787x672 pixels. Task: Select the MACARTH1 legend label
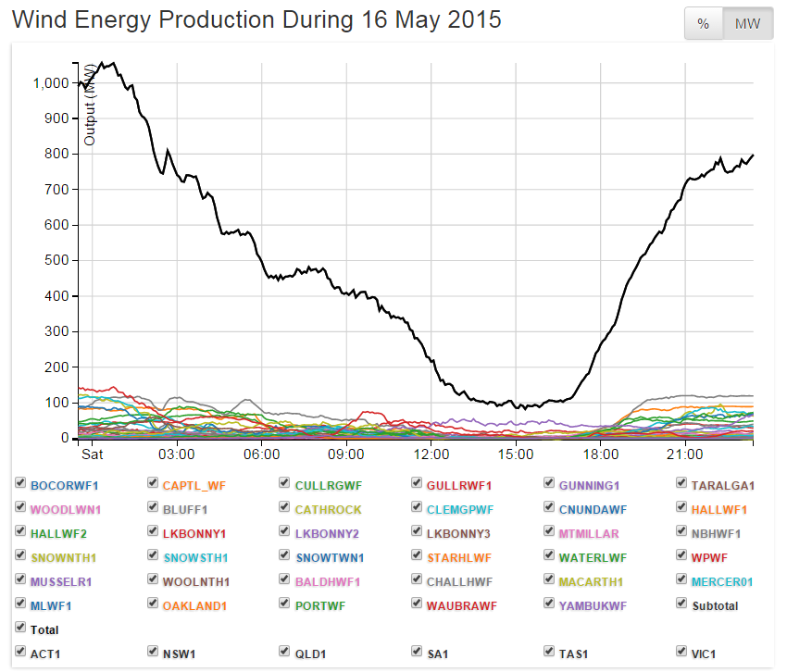[x=593, y=581]
